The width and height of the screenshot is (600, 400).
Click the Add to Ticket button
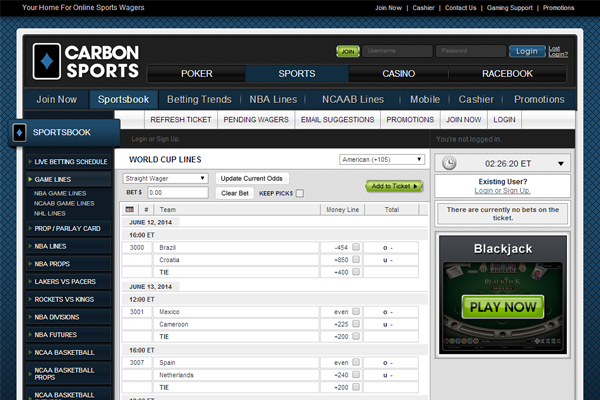(394, 186)
